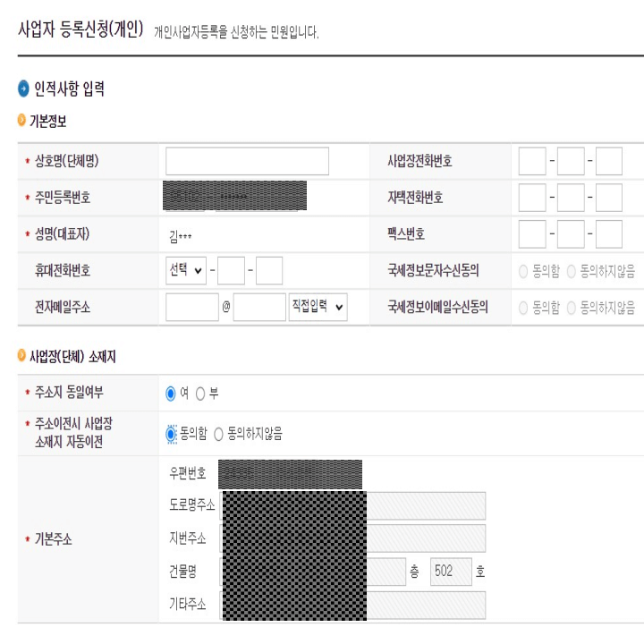This screenshot has width=644, height=644.
Task: Select 여 for 주소지 동일여부
Action: [x=171, y=394]
